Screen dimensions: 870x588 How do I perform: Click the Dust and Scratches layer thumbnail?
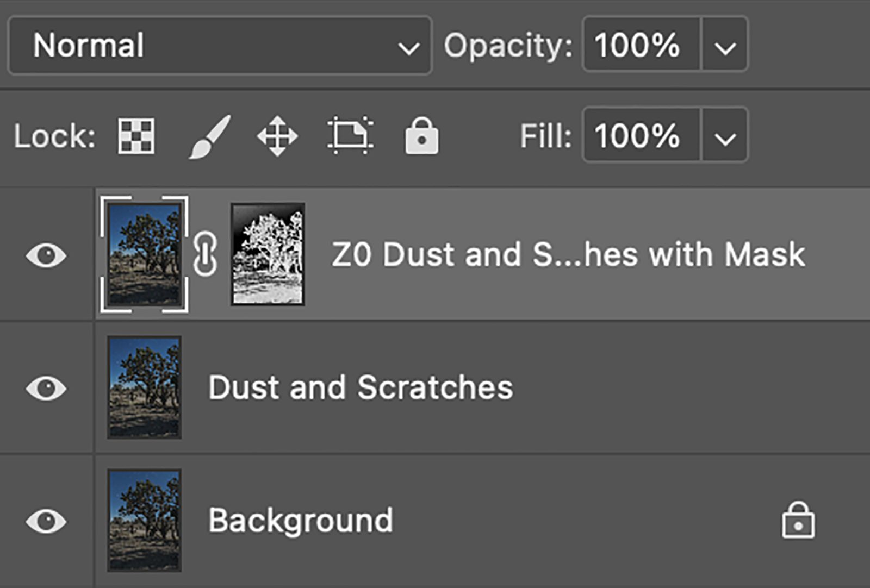point(144,387)
